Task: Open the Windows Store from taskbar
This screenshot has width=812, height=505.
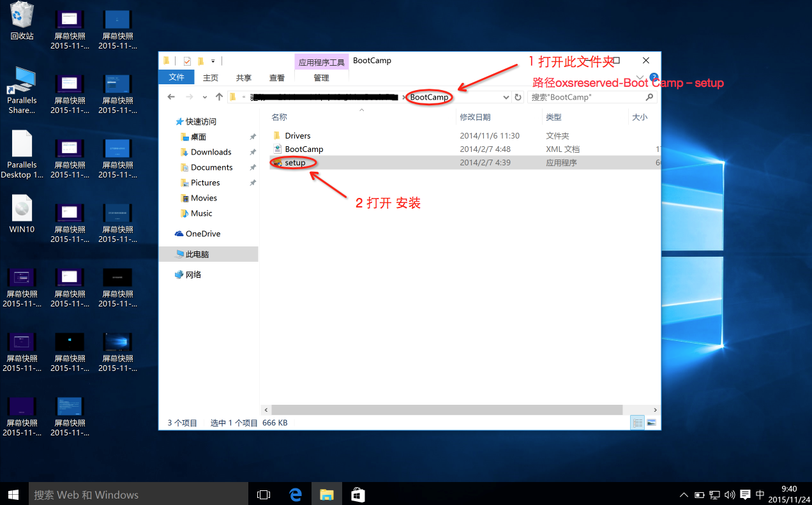Action: [358, 494]
